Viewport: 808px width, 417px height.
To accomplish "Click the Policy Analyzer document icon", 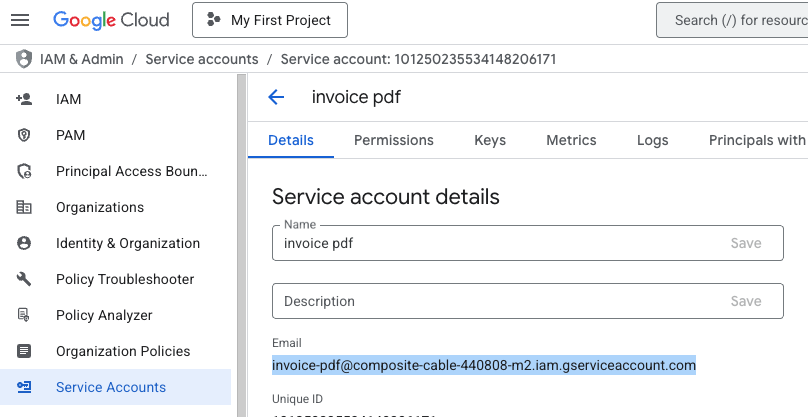I will pos(24,315).
